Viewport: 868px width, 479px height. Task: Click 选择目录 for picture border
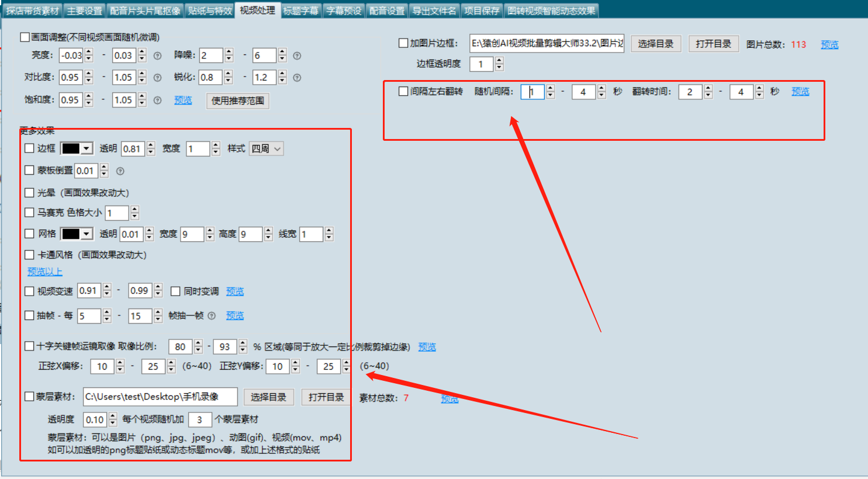pyautogui.click(x=656, y=44)
